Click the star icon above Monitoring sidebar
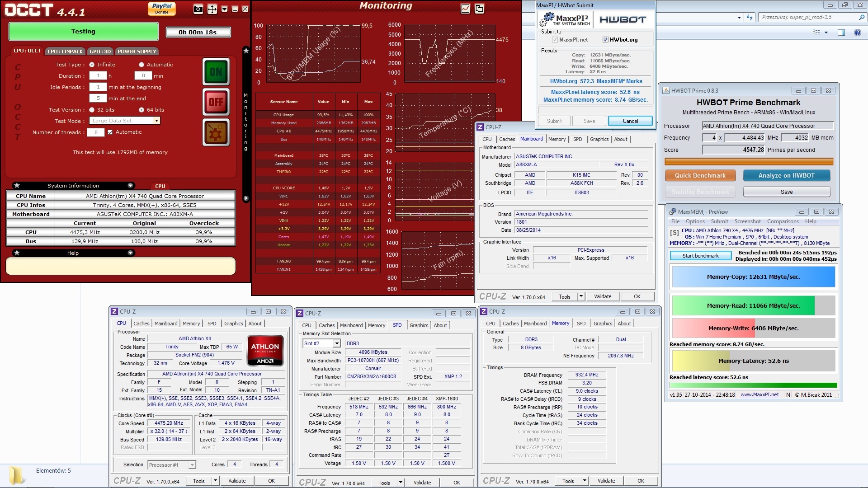The height and width of the screenshot is (488, 868). (246, 51)
